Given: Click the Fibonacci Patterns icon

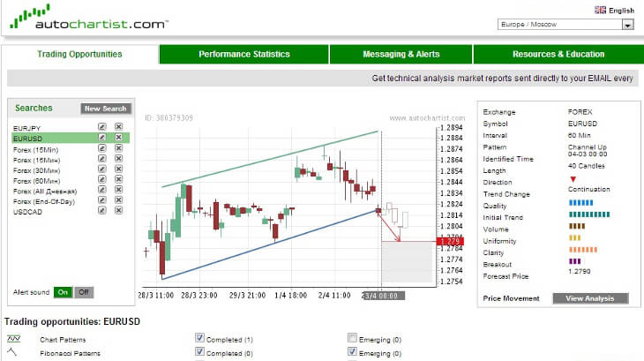Looking at the screenshot, I should click(11, 351).
